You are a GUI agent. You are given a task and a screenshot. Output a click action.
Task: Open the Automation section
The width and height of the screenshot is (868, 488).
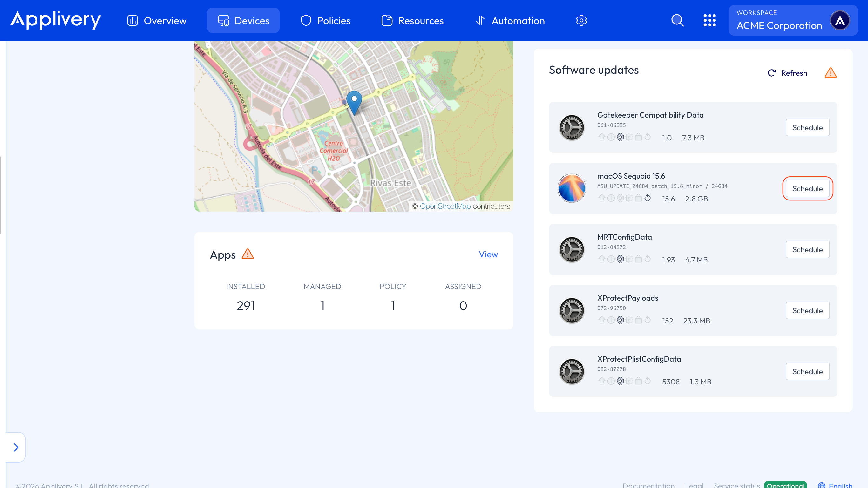pyautogui.click(x=510, y=21)
